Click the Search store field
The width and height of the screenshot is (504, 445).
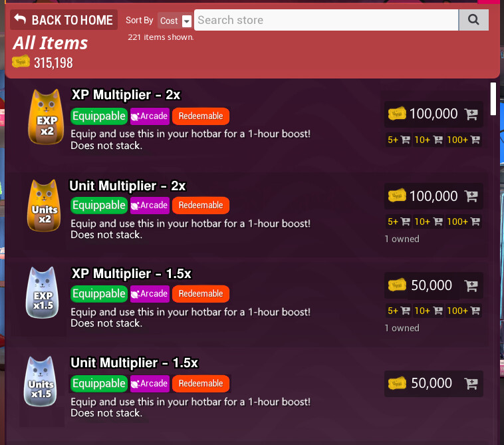[x=326, y=20]
